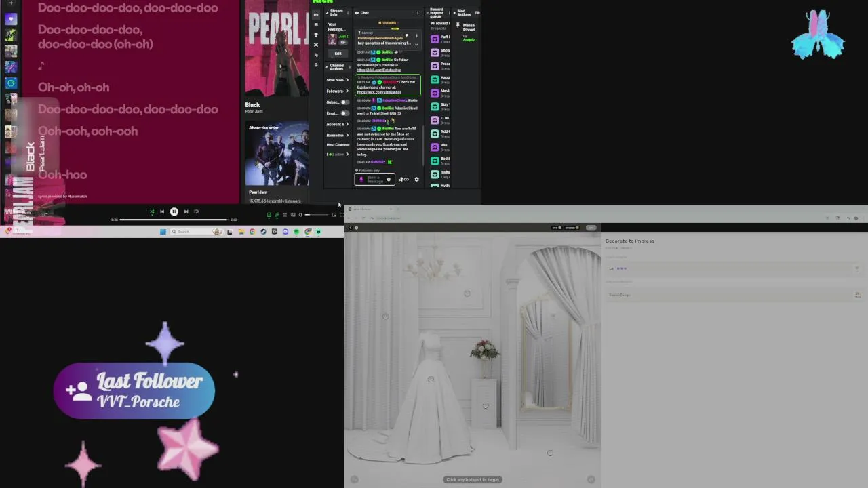Open the Spotify miniplayer icon
This screenshot has height=488, width=868.
pos(334,215)
